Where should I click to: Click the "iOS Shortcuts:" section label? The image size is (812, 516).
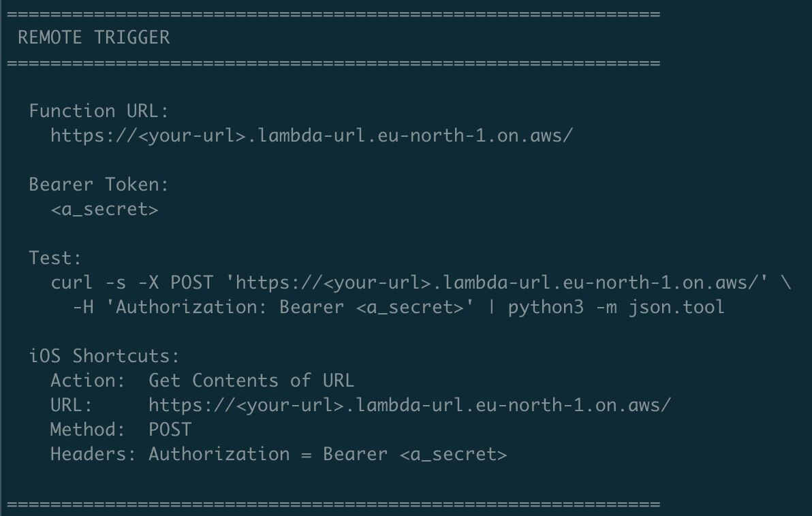click(x=104, y=356)
